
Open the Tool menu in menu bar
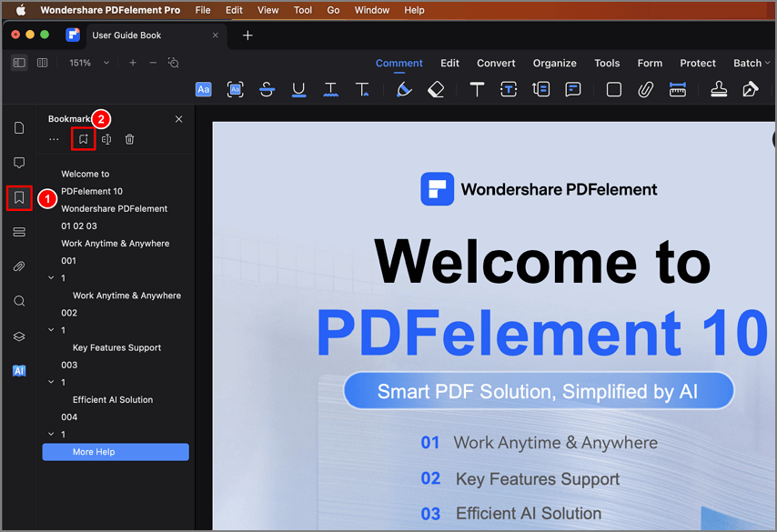pyautogui.click(x=303, y=10)
